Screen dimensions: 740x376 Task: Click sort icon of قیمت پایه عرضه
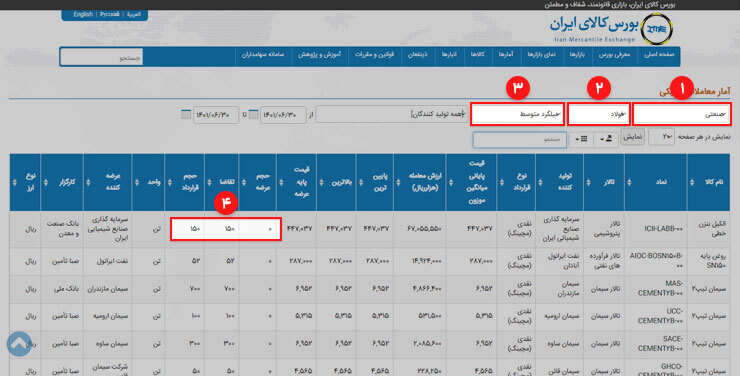(x=281, y=182)
